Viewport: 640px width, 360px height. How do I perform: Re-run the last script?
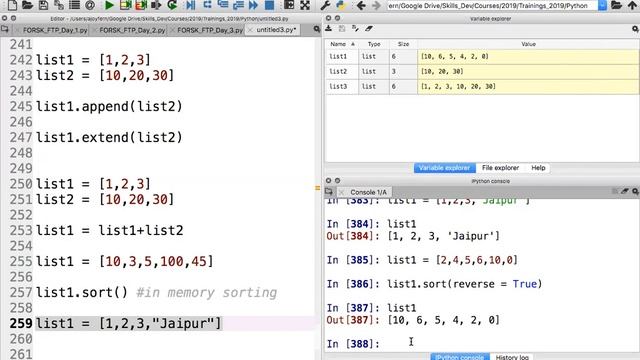click(x=172, y=5)
